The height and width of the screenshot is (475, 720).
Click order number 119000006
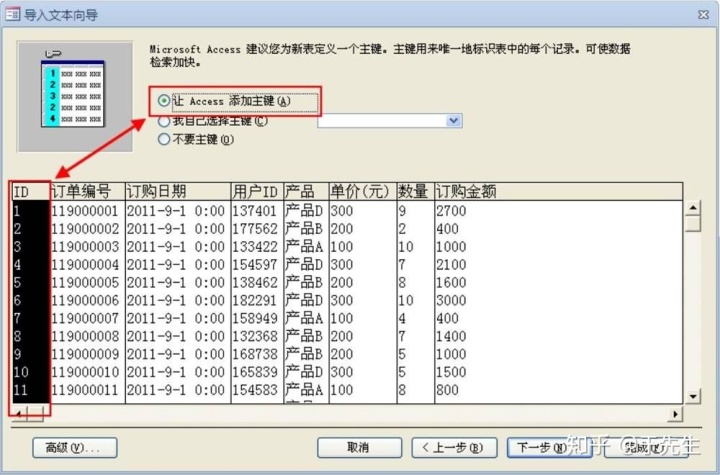[85, 300]
